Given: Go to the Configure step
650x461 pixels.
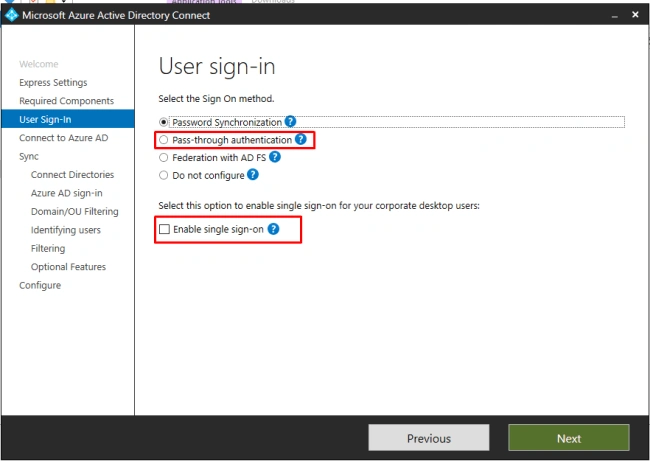Looking at the screenshot, I should (40, 285).
